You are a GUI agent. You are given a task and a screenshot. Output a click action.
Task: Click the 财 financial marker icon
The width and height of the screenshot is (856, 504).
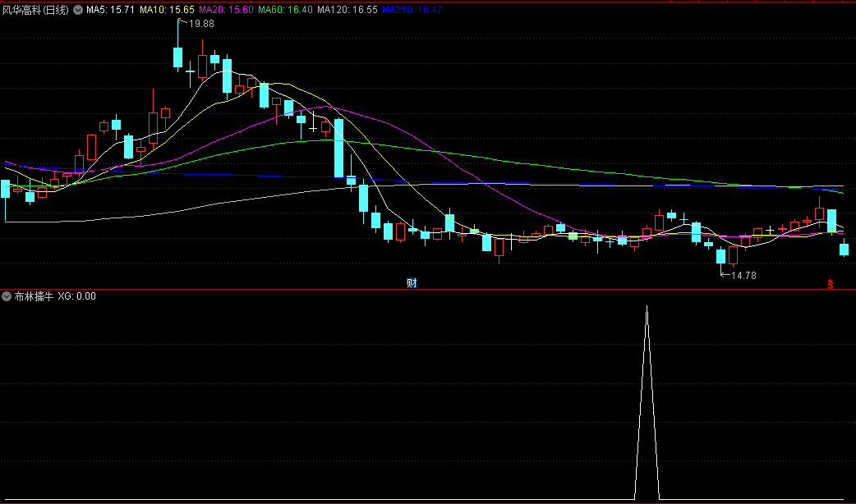coord(412,282)
